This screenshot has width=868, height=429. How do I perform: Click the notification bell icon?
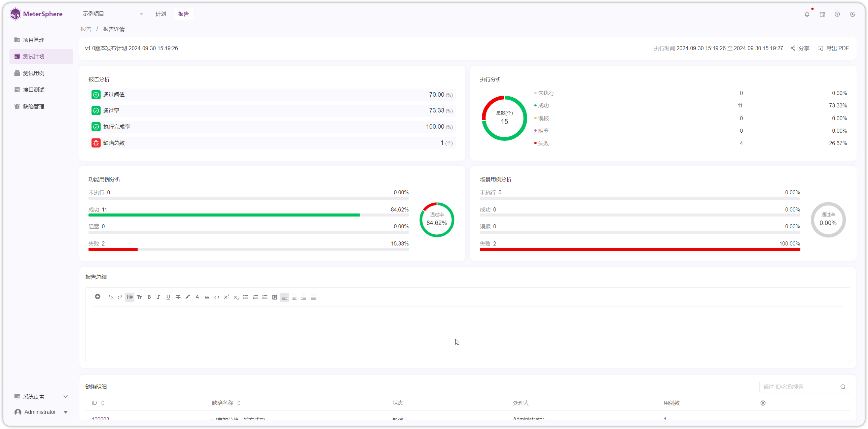[x=807, y=14]
